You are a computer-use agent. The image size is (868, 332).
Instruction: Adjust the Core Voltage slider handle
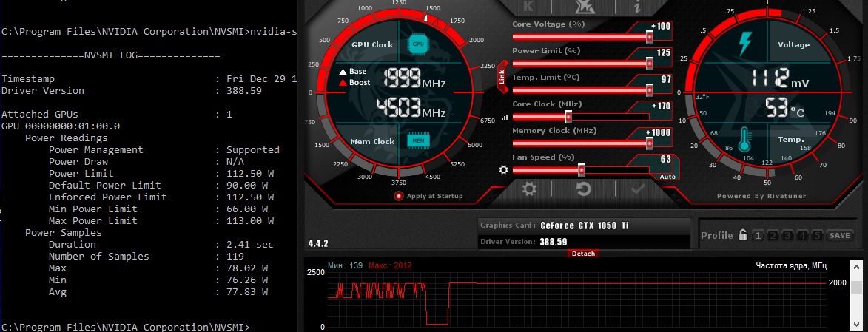(x=650, y=37)
